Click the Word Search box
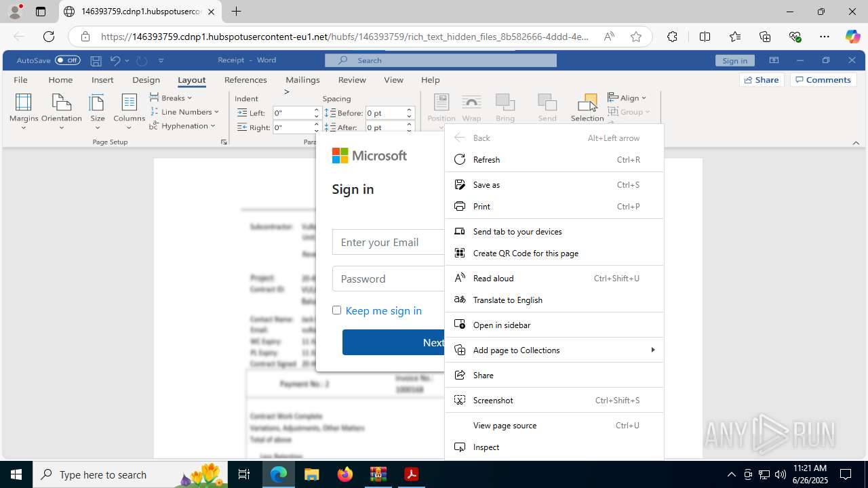868x488 pixels. [x=441, y=60]
